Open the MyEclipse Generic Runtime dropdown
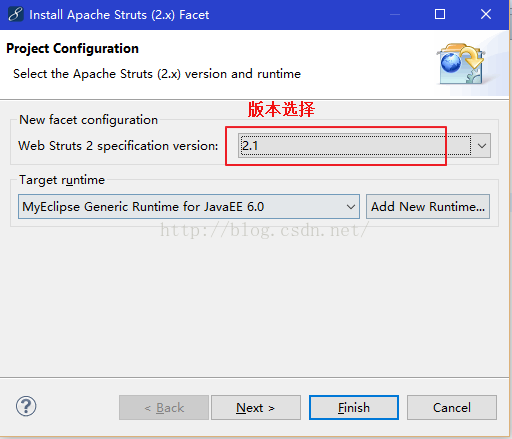This screenshot has width=512, height=439. [x=189, y=207]
